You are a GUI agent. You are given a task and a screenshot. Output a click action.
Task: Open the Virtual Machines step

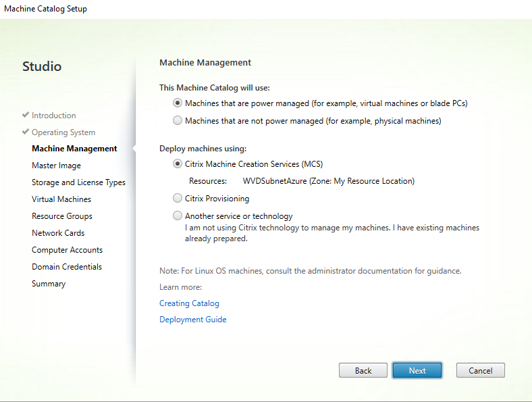(61, 199)
